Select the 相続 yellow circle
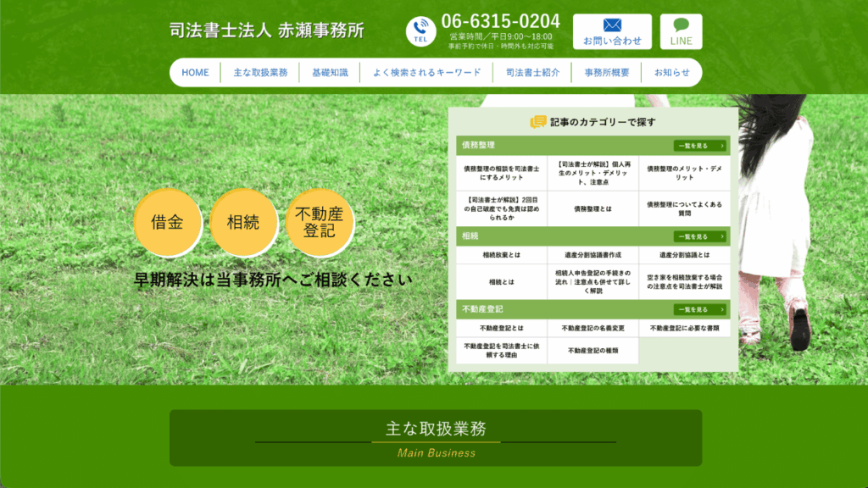Screen dimensions: 868x488 pos(243,223)
